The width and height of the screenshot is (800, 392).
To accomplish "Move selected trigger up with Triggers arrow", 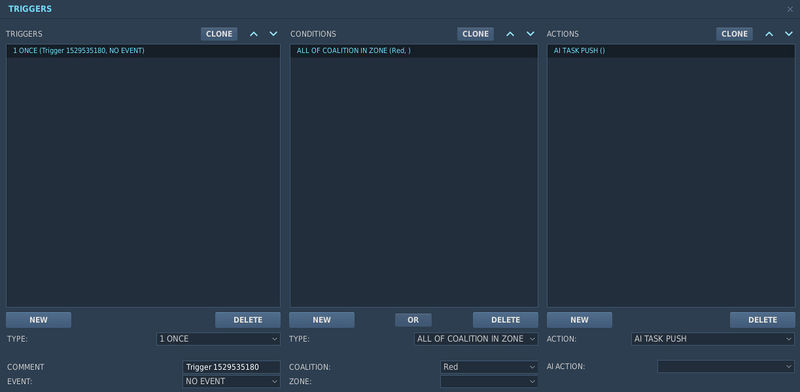I will coord(254,34).
